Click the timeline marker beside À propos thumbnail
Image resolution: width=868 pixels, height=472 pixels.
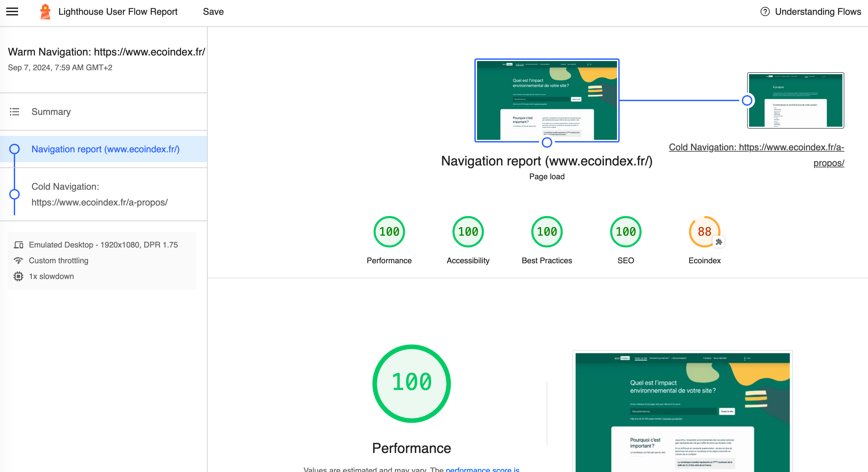(x=747, y=100)
